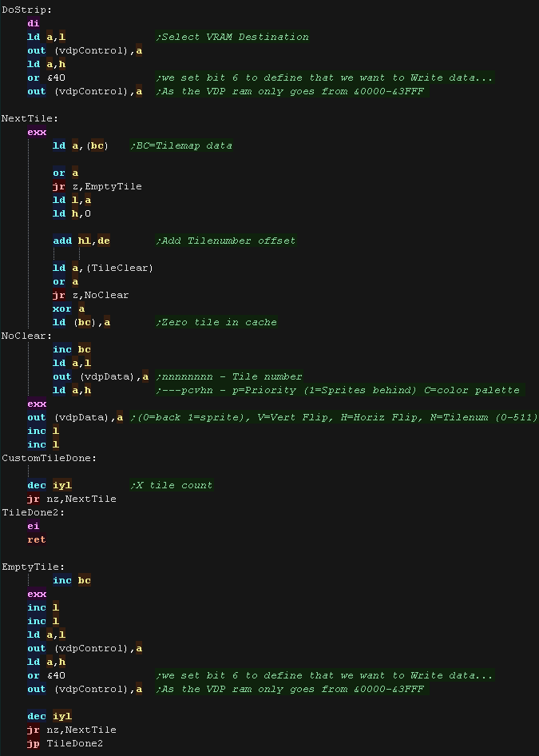Select the 'ld a,(TileClear)' line
539x756 pixels.
click(103, 268)
